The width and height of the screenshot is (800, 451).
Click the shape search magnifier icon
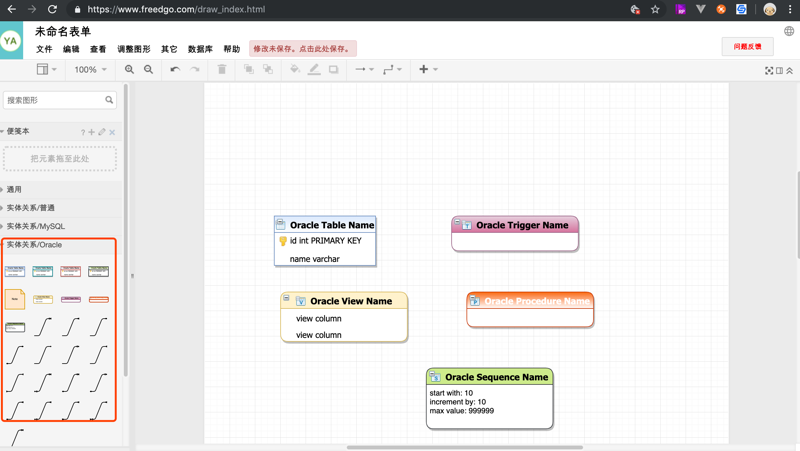(109, 100)
